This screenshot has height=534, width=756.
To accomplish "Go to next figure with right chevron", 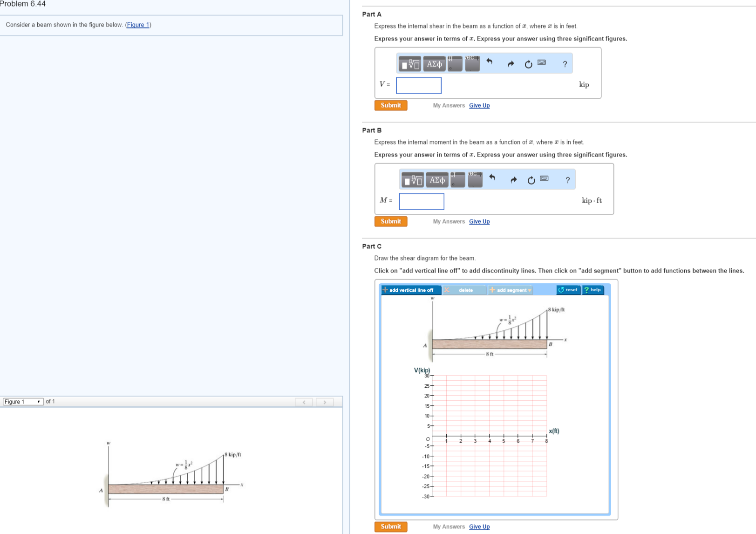I will 325,402.
